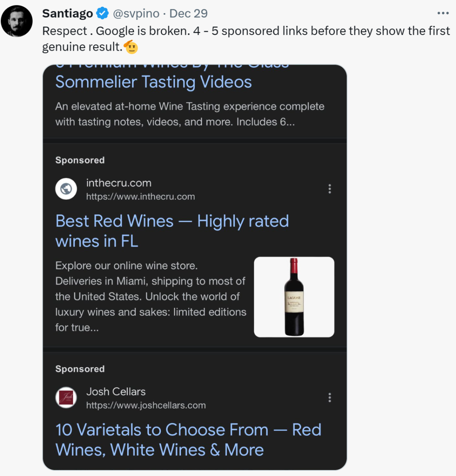Screen dimensions: 456x476
Task: Click the Dec 29 timestamp
Action: (x=188, y=14)
